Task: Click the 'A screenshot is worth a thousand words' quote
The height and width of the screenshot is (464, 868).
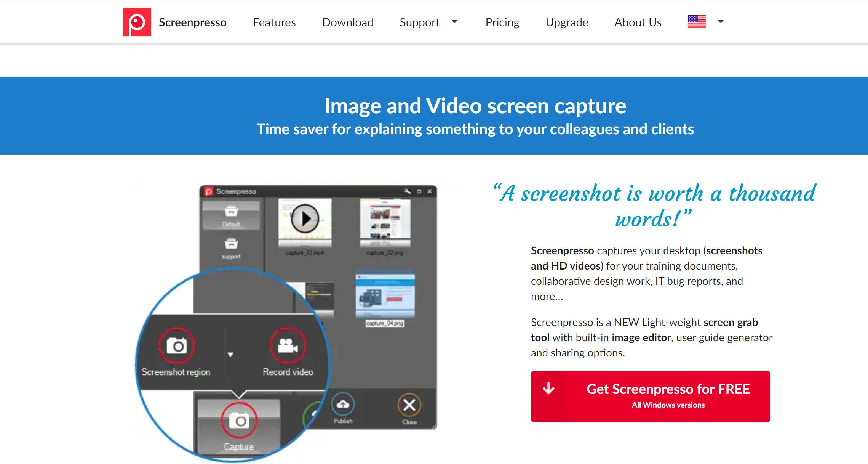Action: (x=654, y=206)
